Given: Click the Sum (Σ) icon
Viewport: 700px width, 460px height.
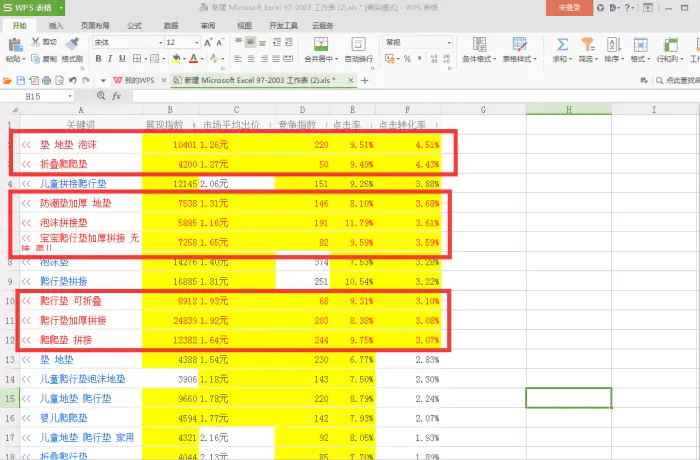Looking at the screenshot, I should click(562, 44).
